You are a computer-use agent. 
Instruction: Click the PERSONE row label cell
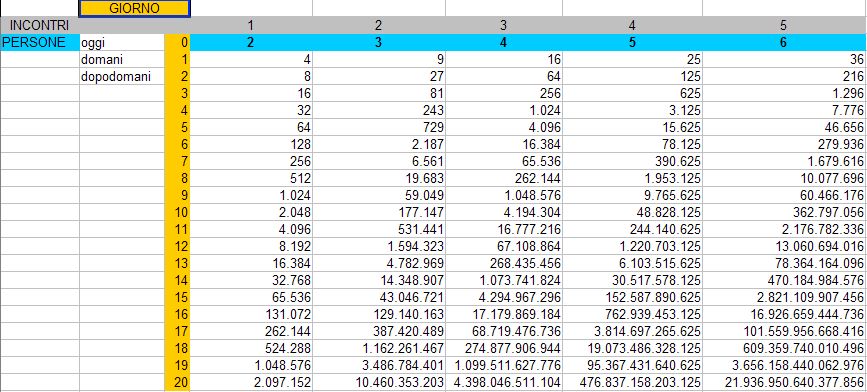pos(40,43)
